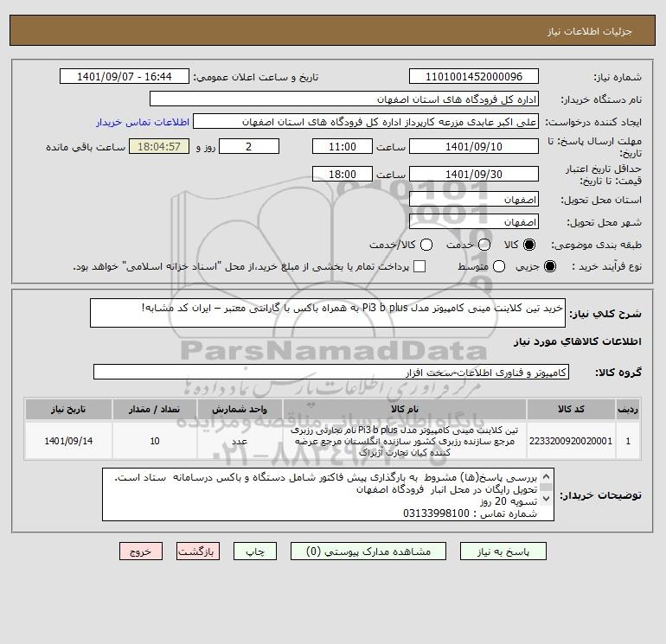666x644 pixels.
Task: Select the متوسط purchase type radio
Action: 499,266
